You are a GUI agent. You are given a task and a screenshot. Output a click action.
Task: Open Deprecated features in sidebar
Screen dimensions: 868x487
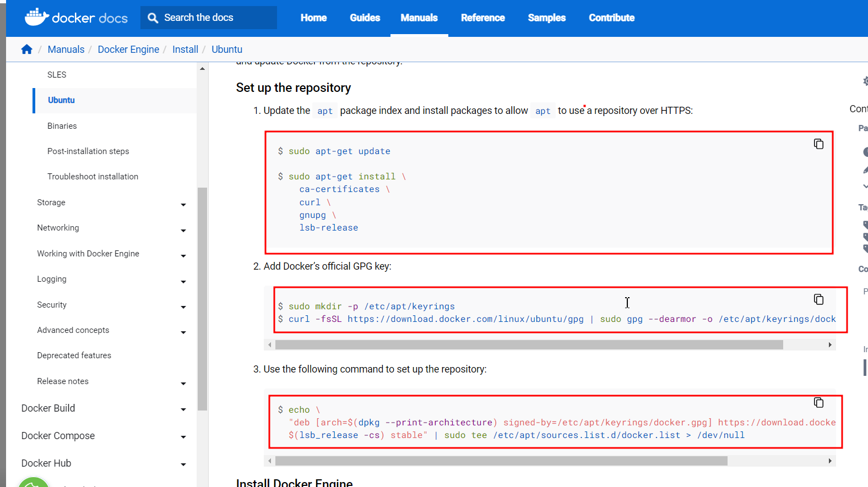[x=74, y=355]
